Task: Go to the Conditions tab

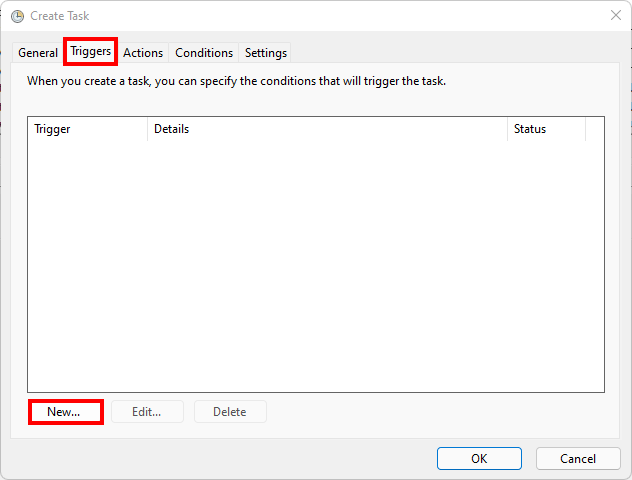Action: (x=204, y=53)
